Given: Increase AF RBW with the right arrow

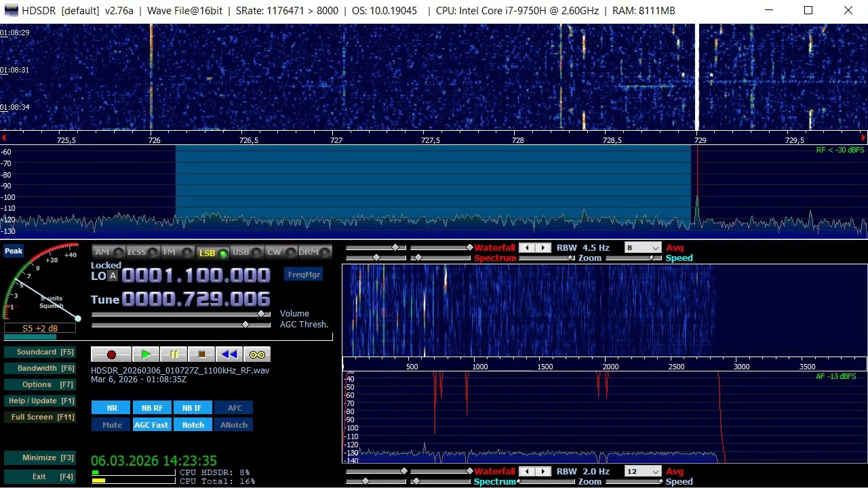Looking at the screenshot, I should [x=543, y=472].
